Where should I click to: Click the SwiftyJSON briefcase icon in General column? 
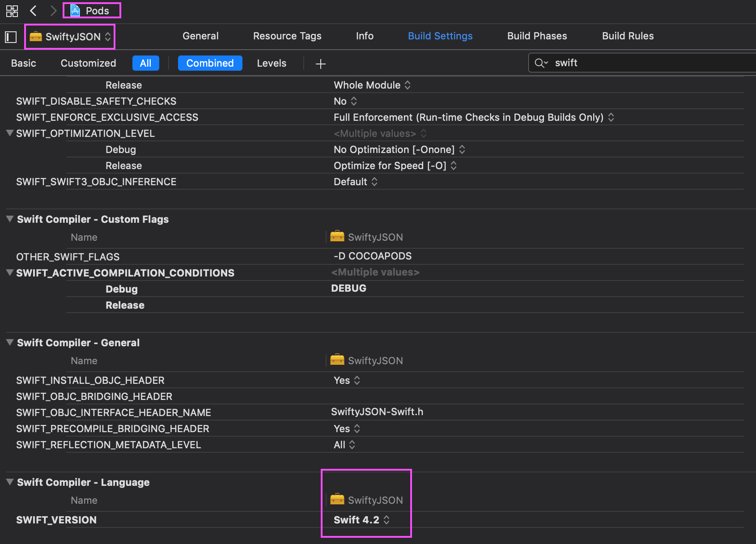coord(337,360)
